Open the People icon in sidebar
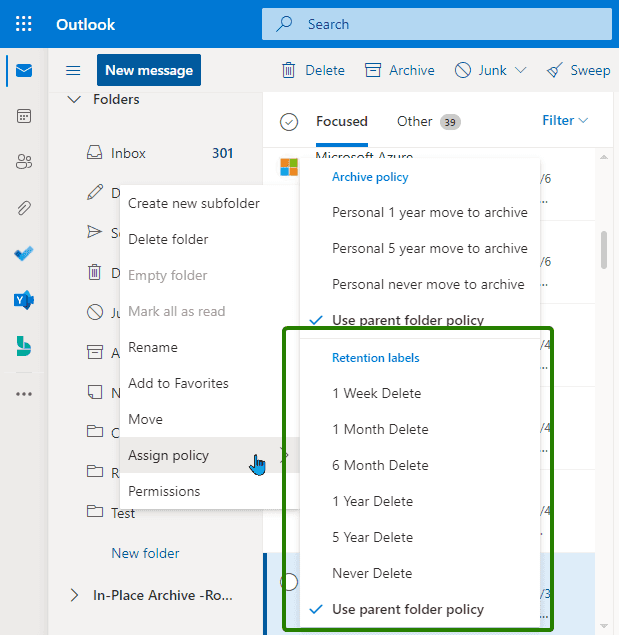The height and width of the screenshot is (635, 619). 24,162
